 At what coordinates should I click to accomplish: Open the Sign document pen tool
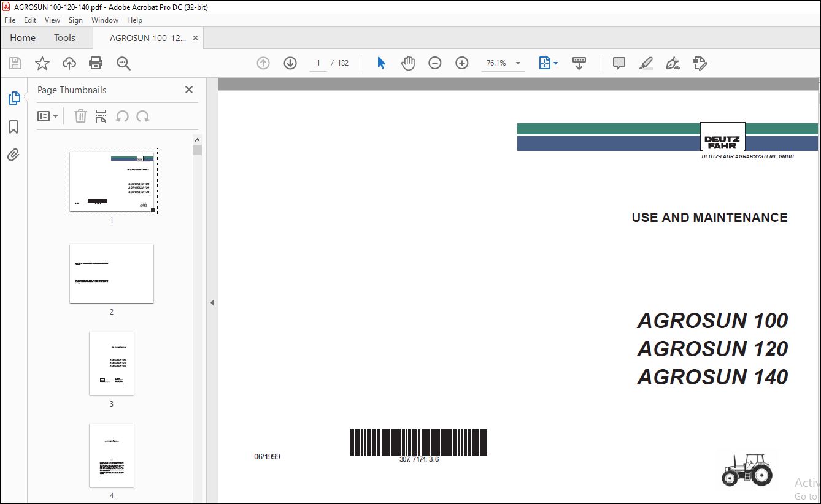point(673,63)
